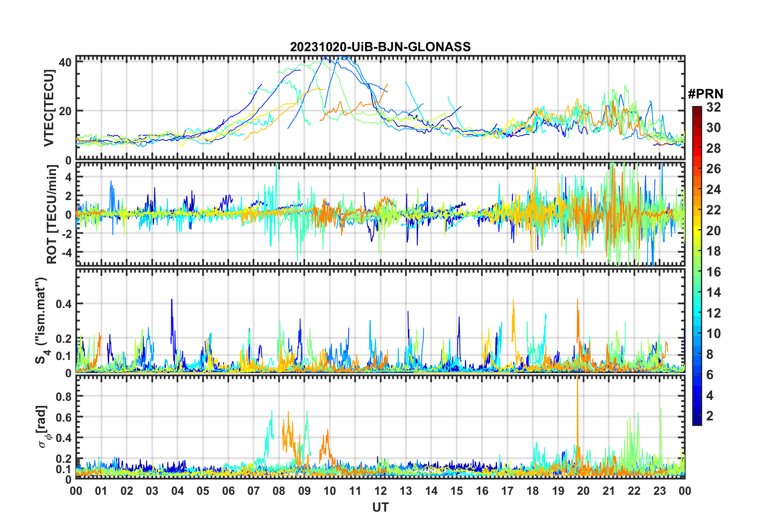Select the 4 tick label on ROT axis
This screenshot has height=532, width=761.
click(x=68, y=177)
